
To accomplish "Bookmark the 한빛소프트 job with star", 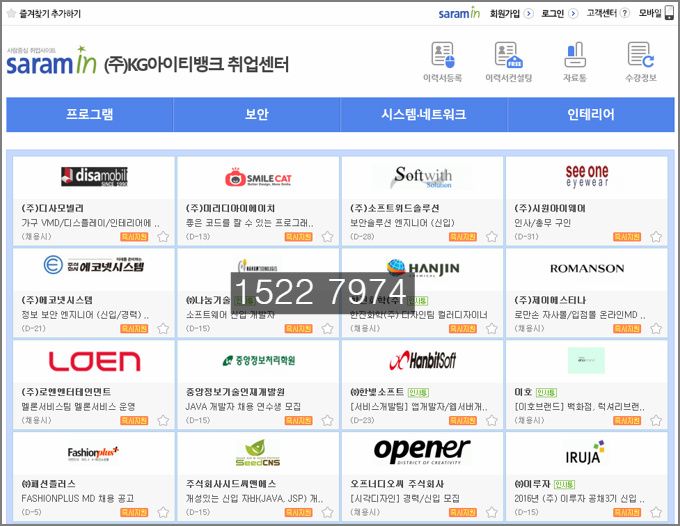I will 492,421.
